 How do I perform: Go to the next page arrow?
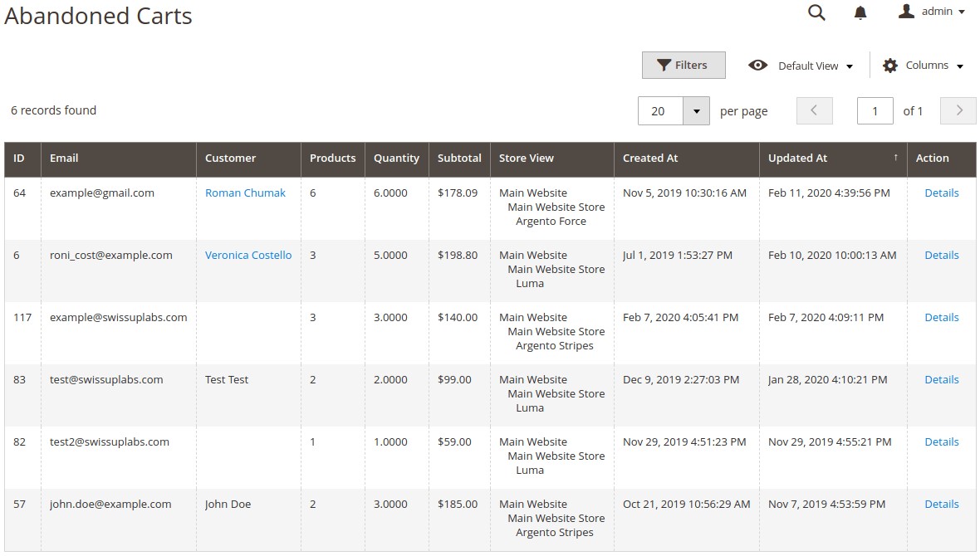[958, 110]
